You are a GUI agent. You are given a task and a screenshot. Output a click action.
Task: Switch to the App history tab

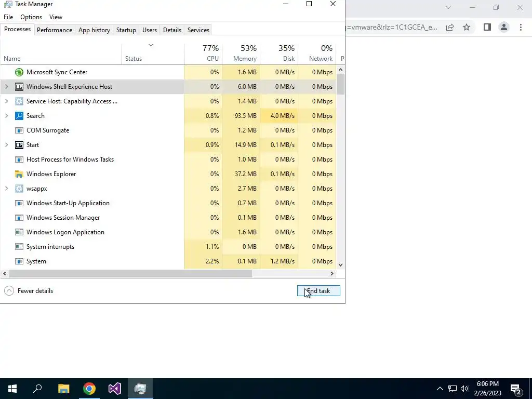tap(95, 30)
